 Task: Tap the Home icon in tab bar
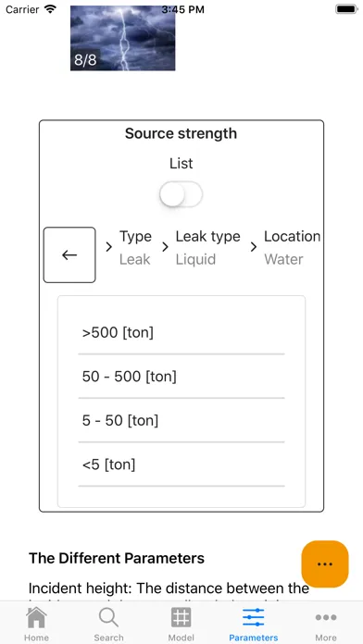tap(36, 624)
